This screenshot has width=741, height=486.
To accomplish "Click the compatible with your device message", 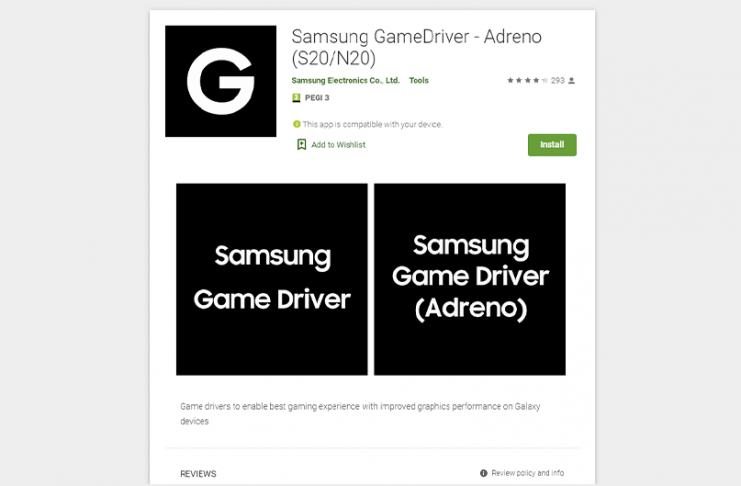I will (x=372, y=124).
